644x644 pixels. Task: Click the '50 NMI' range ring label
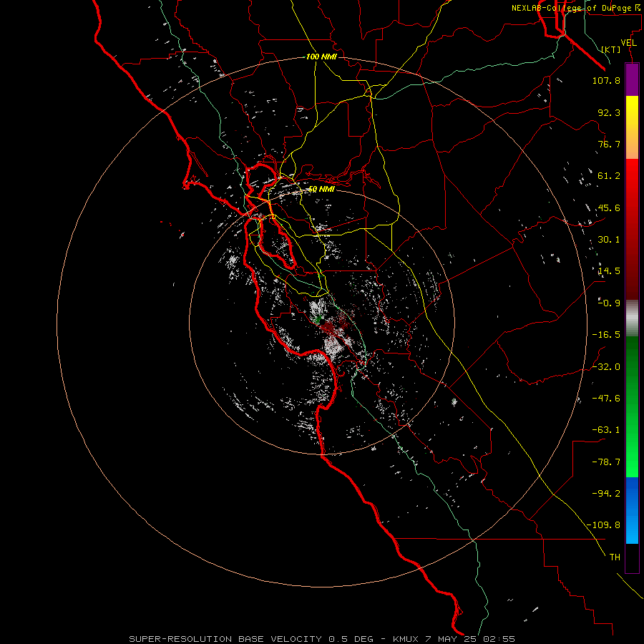click(x=321, y=189)
